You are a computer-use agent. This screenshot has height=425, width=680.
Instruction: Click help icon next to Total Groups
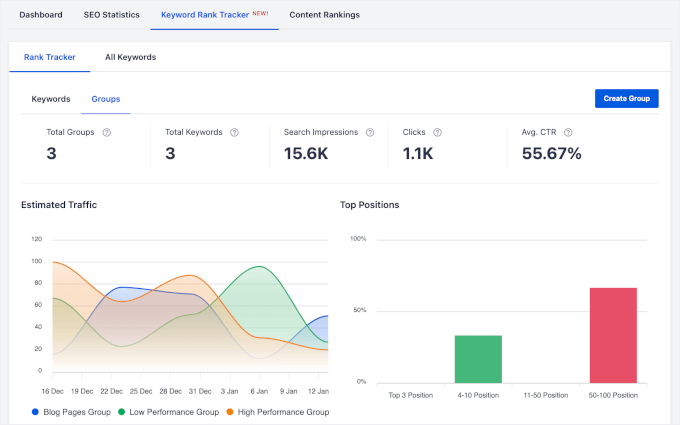click(x=107, y=132)
